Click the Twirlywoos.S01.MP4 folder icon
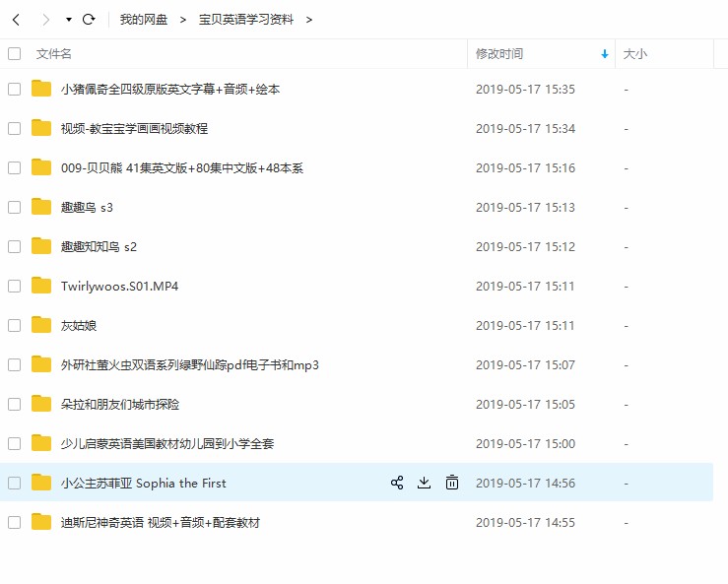This screenshot has height=584, width=728. (41, 286)
